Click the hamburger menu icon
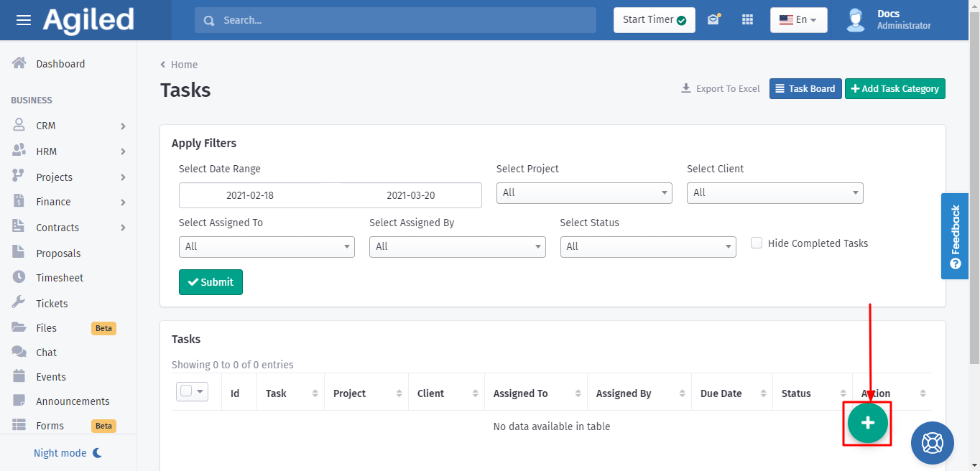The width and height of the screenshot is (980, 471). [24, 20]
